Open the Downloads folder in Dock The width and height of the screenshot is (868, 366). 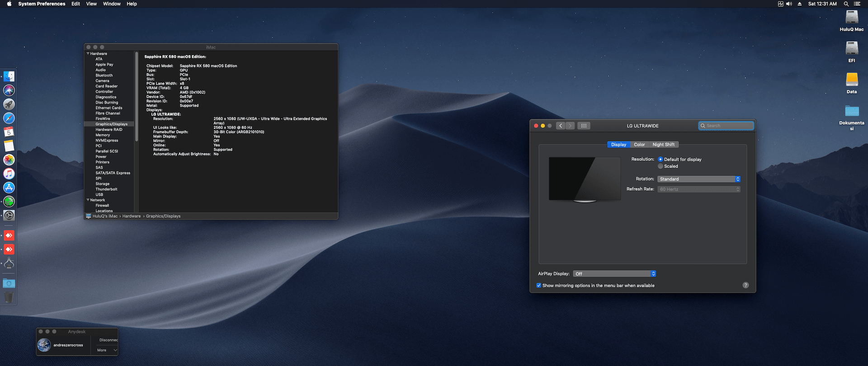click(9, 283)
